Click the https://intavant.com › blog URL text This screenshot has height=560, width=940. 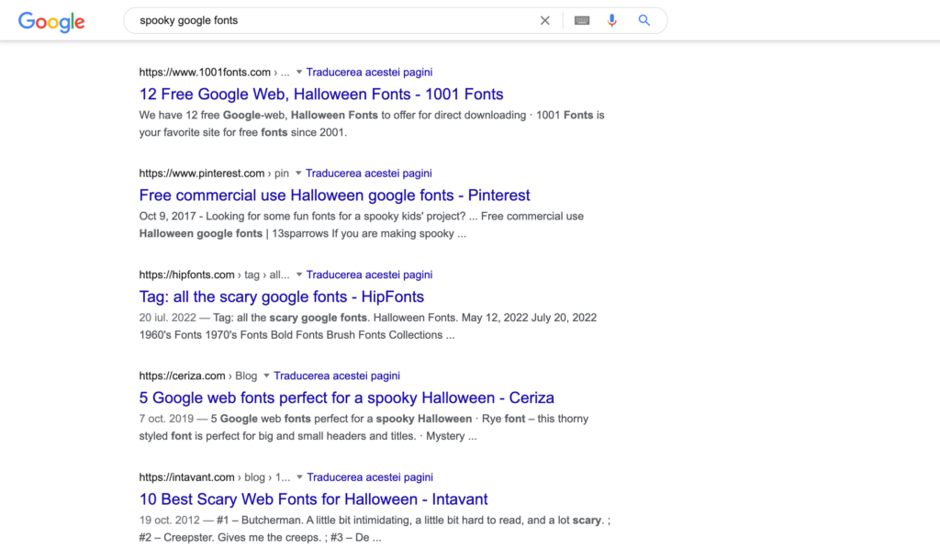pyautogui.click(x=214, y=477)
